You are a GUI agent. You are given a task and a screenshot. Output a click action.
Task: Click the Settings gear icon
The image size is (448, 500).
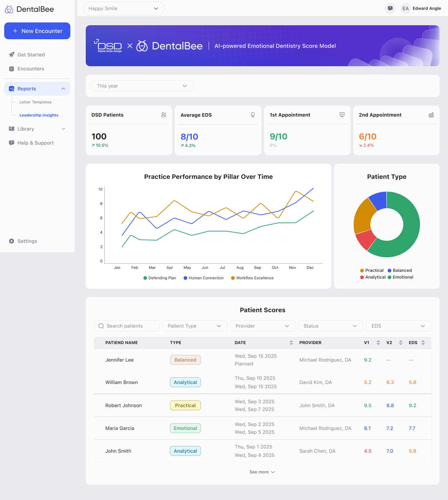click(12, 241)
